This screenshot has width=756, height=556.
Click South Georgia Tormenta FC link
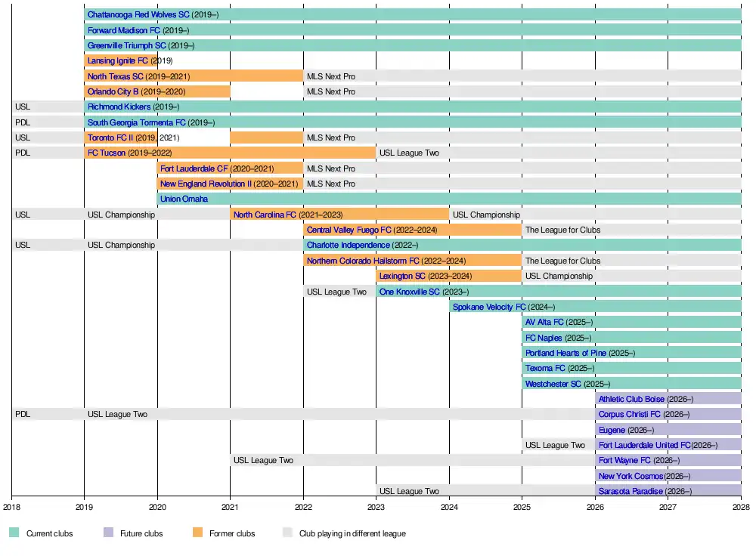coord(136,122)
